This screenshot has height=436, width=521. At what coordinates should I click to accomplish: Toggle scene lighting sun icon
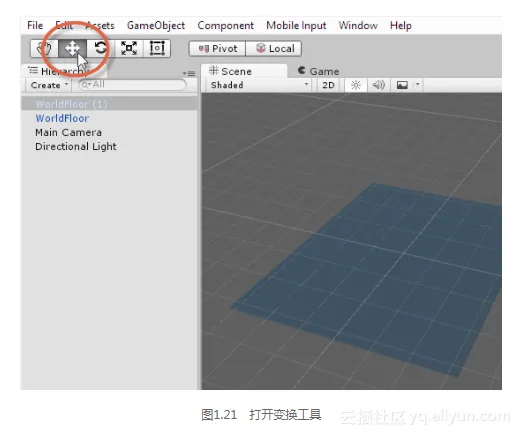356,85
